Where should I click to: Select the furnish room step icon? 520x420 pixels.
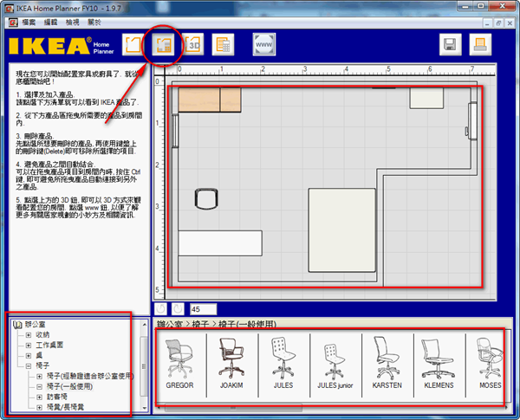coord(163,44)
